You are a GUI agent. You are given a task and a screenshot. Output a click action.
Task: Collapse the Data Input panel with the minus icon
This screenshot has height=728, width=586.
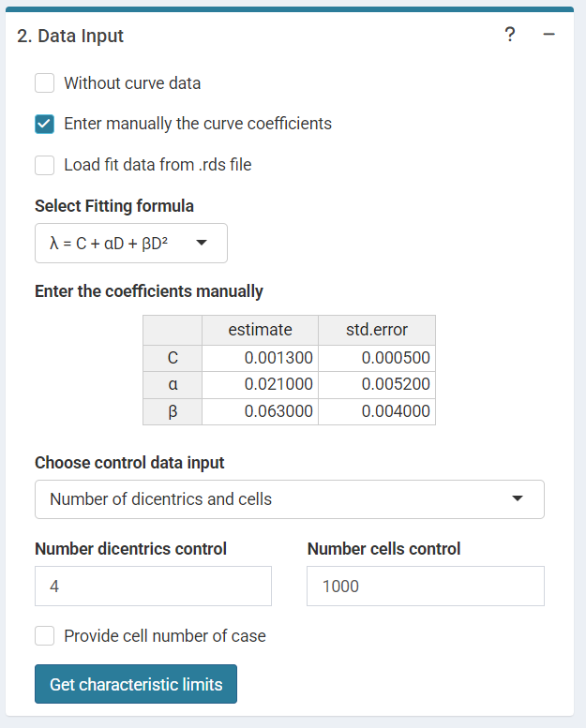(548, 35)
